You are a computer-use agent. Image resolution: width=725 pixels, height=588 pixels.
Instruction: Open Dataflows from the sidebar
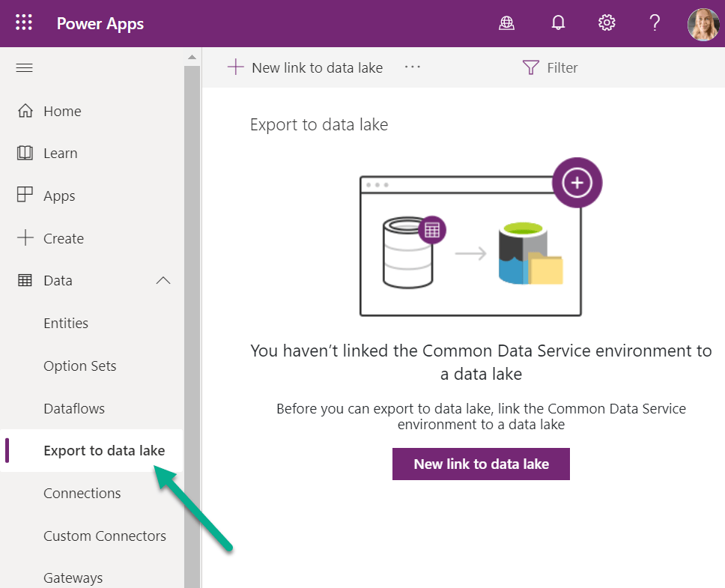point(74,409)
